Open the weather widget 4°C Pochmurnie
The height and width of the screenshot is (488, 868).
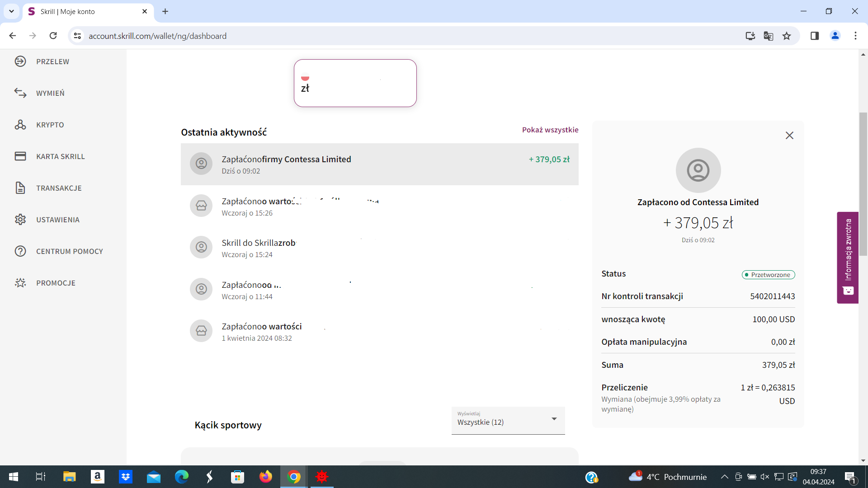[667, 477]
